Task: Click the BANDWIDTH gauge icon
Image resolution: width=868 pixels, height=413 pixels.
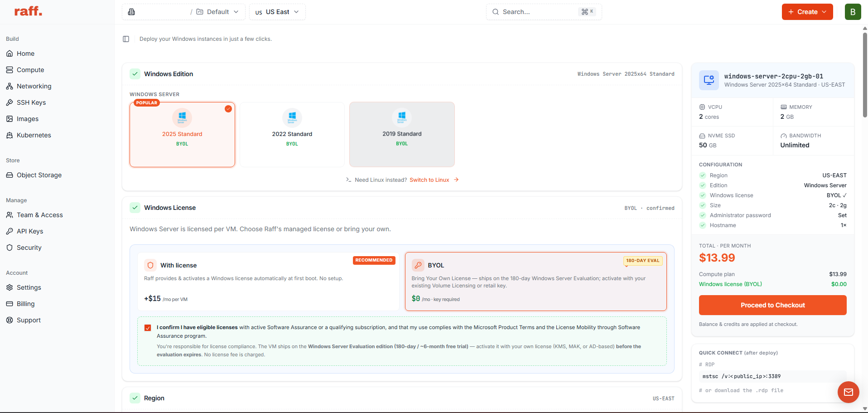Action: (x=783, y=136)
